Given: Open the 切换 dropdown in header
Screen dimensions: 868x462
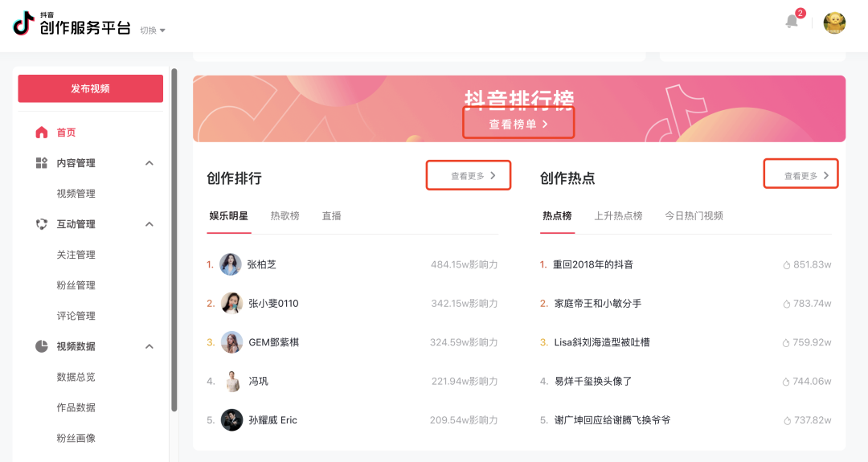Looking at the screenshot, I should click(x=152, y=31).
